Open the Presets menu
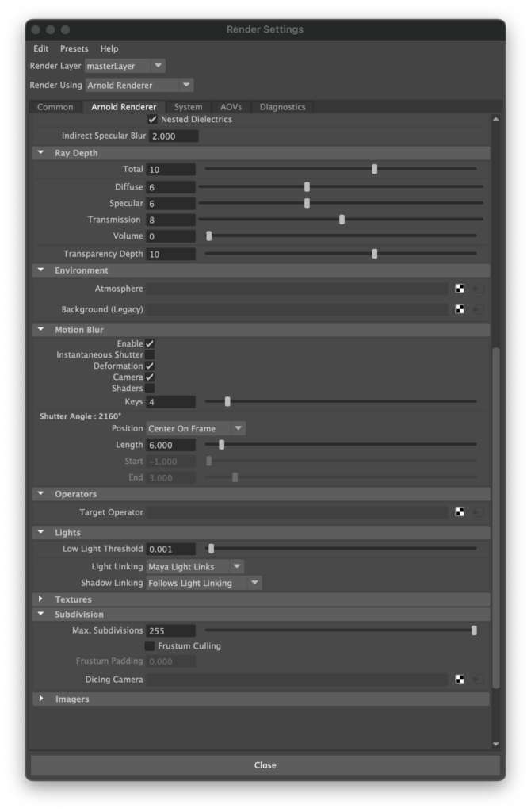The image size is (531, 812). [x=74, y=48]
